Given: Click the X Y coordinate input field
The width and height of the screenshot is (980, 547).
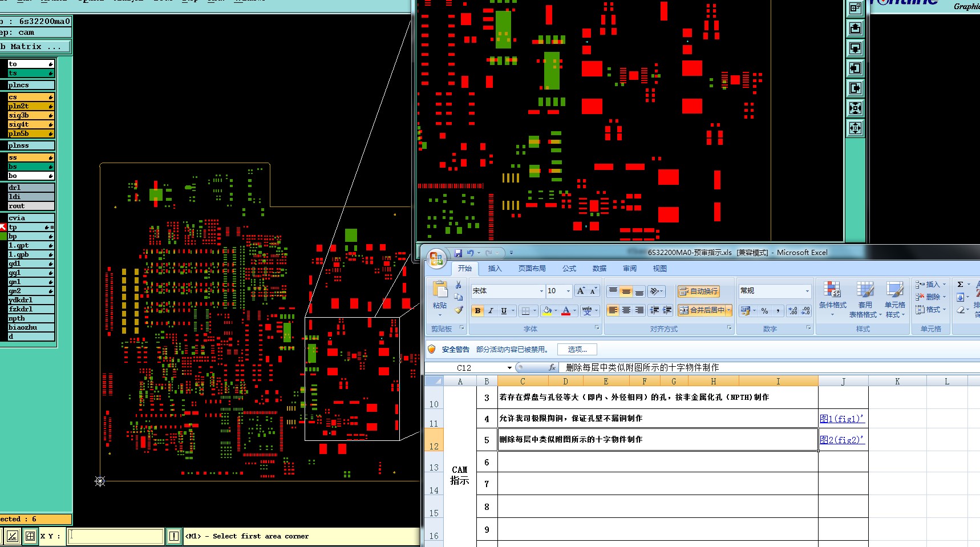Looking at the screenshot, I should coord(116,536).
